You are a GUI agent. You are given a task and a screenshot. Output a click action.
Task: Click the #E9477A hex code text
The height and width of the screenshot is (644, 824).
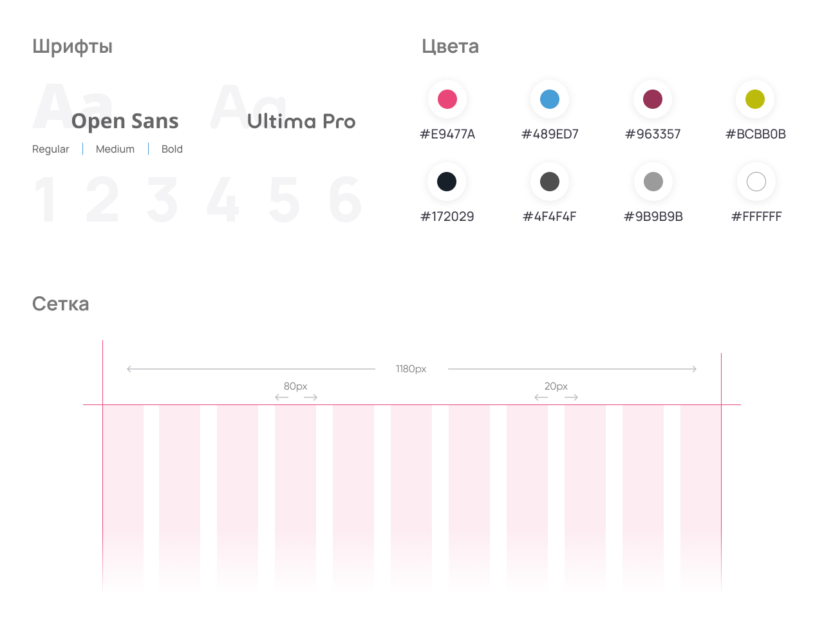click(447, 134)
